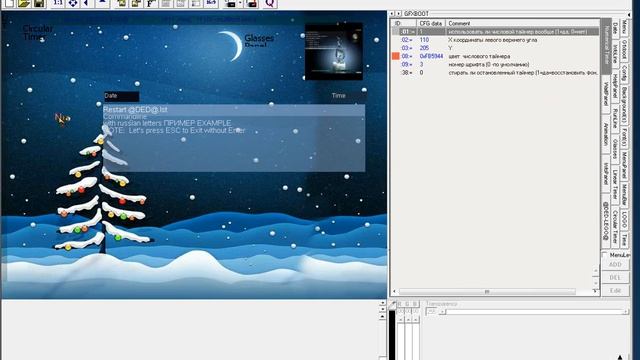Open the Glasses tab
Screen dimensions: 640x360
tap(615, 149)
